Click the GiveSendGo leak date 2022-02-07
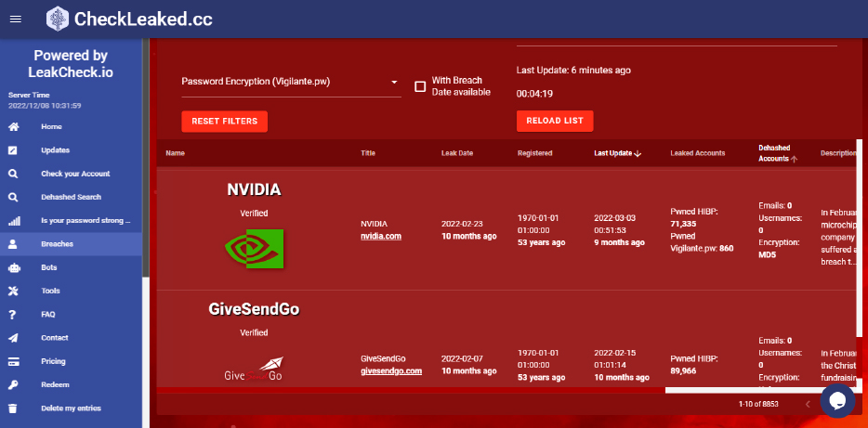868x428 pixels. [x=462, y=358]
